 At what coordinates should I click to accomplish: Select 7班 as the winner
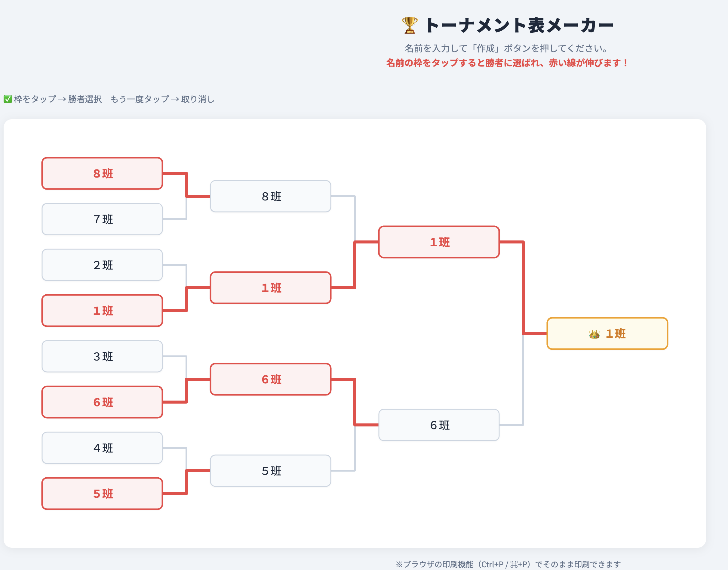click(102, 219)
